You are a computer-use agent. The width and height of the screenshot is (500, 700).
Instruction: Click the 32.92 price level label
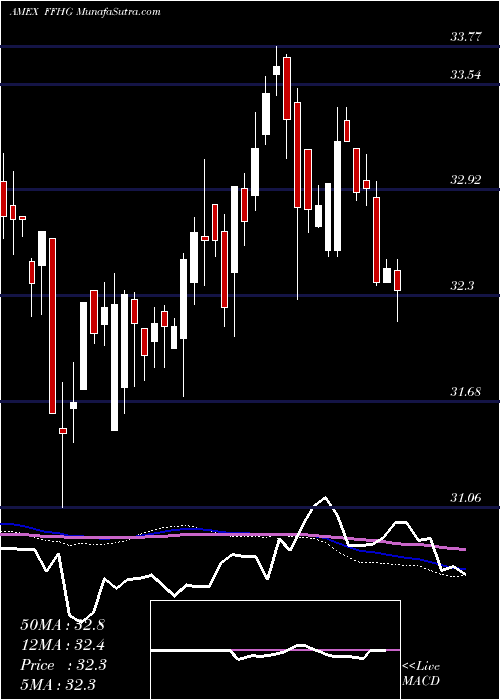[466, 180]
